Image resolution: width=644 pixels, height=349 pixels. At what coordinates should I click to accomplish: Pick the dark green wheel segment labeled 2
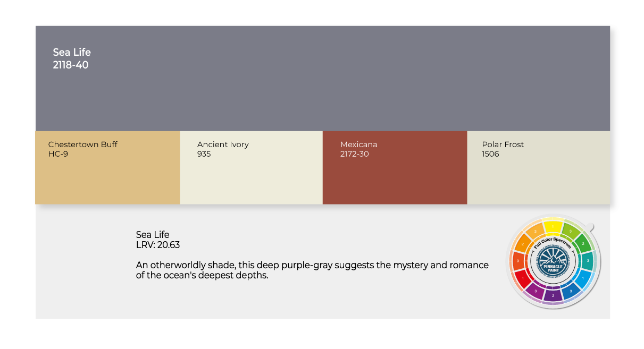[583, 243]
